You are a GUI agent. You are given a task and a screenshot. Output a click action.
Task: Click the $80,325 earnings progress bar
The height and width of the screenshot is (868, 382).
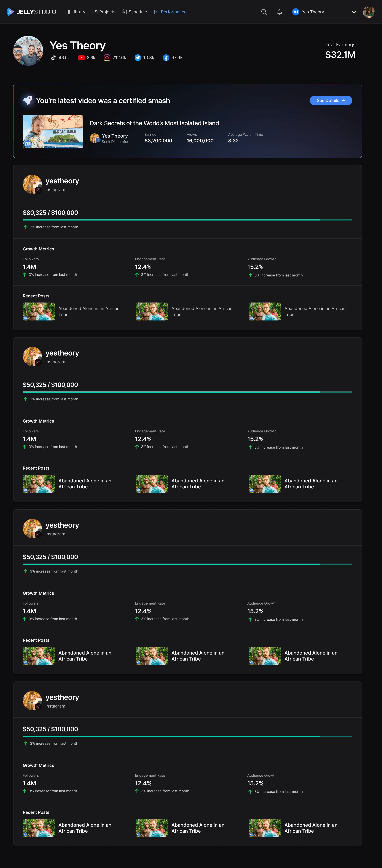point(187,220)
